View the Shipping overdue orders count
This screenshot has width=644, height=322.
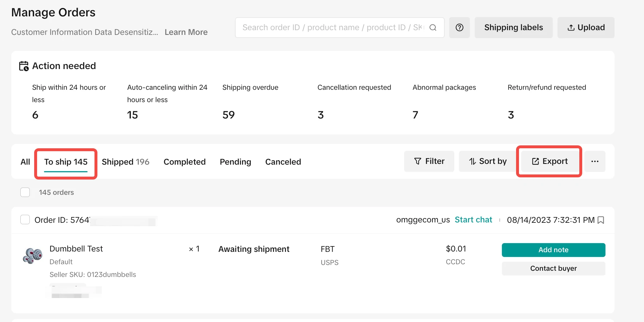coord(229,115)
